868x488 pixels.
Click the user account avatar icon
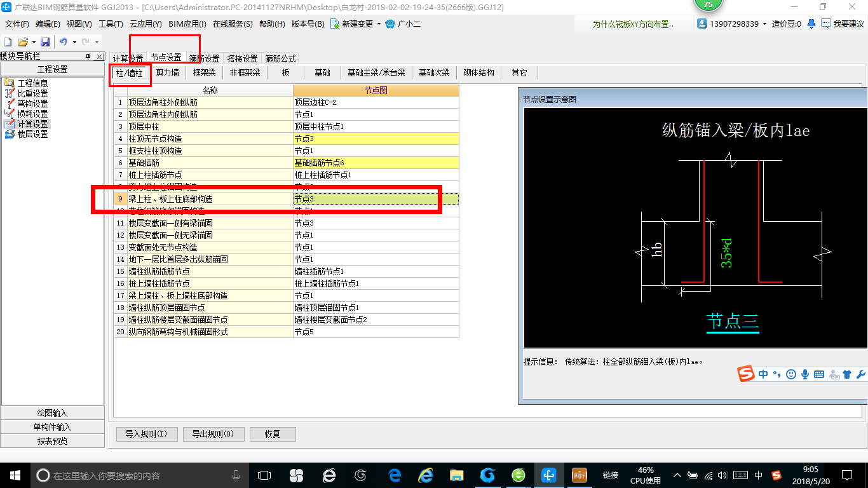(x=702, y=24)
